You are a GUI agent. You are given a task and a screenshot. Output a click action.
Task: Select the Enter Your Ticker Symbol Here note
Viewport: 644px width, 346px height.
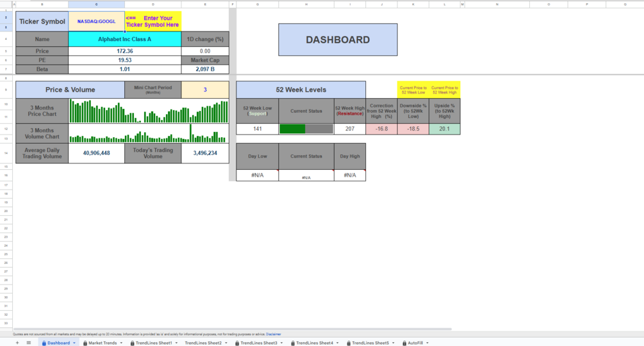tap(153, 21)
